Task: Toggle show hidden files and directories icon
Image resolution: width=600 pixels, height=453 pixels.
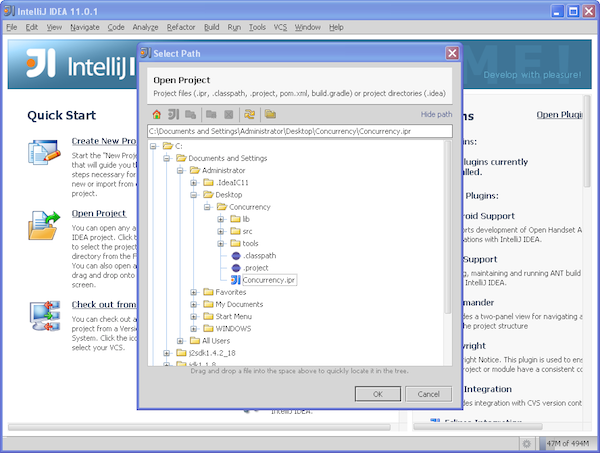Action: point(270,114)
